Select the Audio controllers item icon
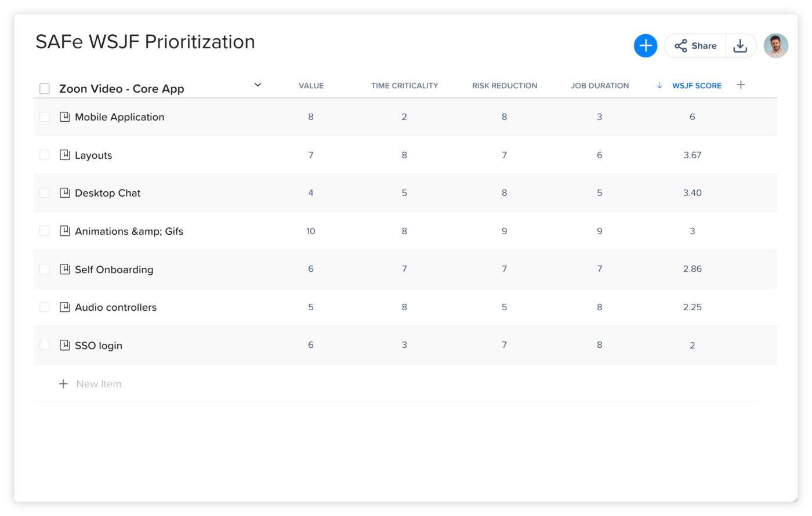The height and width of the screenshot is (516, 812). pyautogui.click(x=64, y=307)
